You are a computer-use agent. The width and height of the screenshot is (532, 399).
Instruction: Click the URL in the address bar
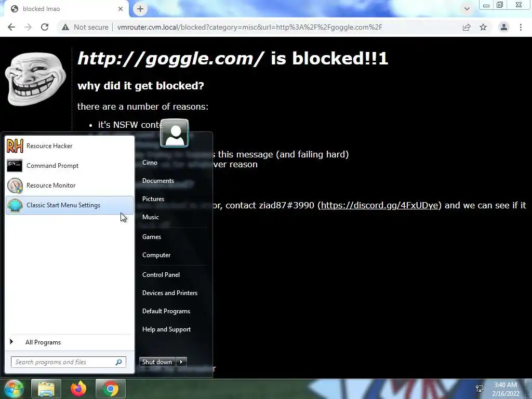[x=250, y=27]
